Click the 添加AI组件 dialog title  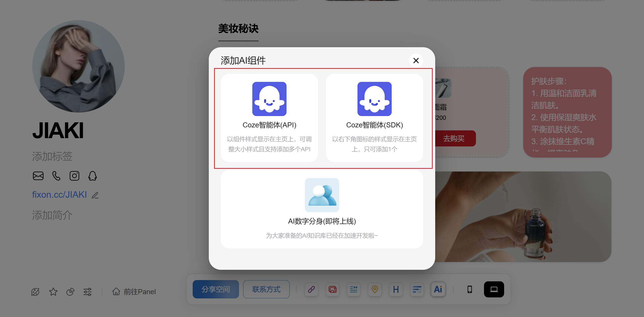(243, 61)
